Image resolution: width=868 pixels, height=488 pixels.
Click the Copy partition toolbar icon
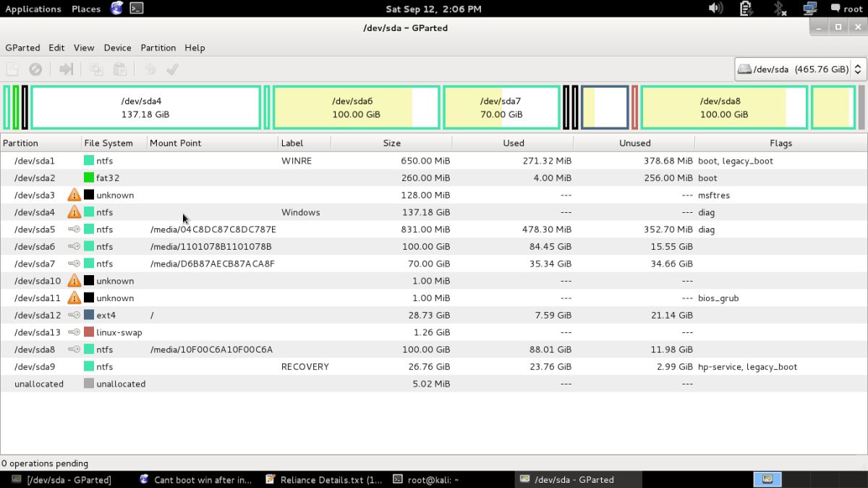[96, 70]
